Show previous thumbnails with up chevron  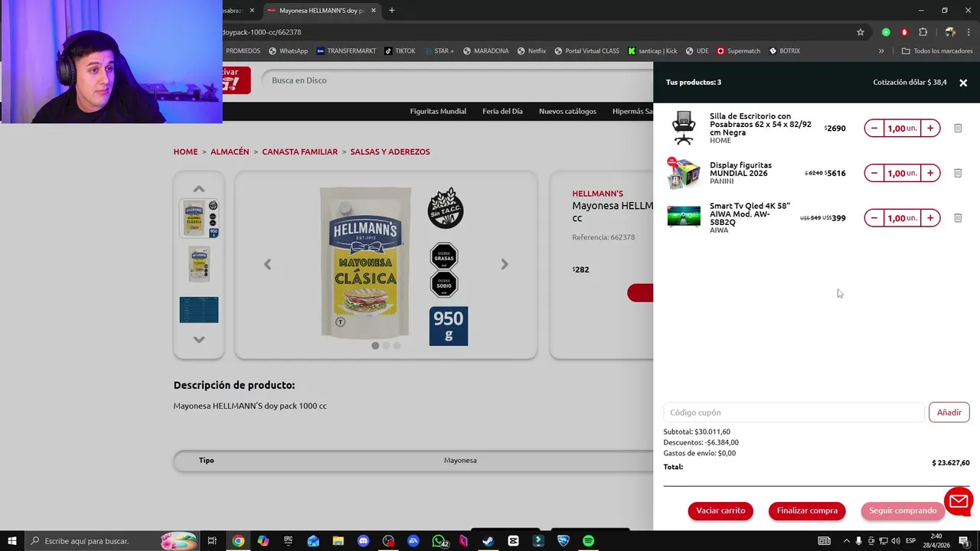coord(198,189)
